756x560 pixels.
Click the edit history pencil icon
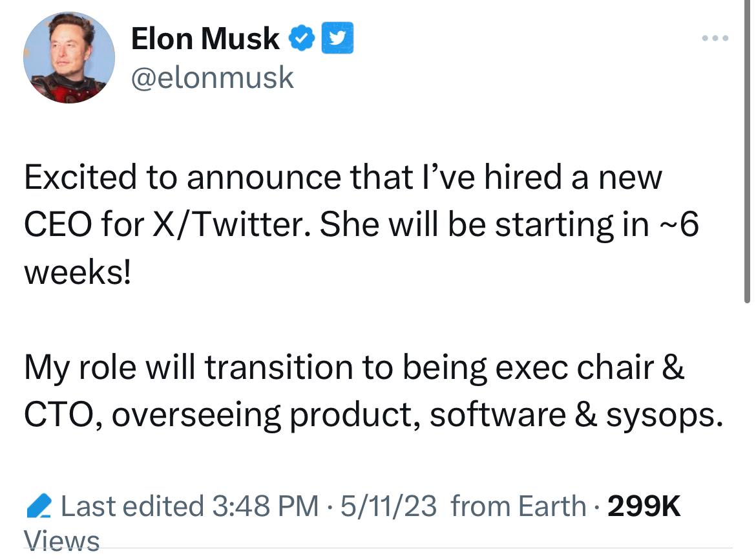tap(38, 506)
